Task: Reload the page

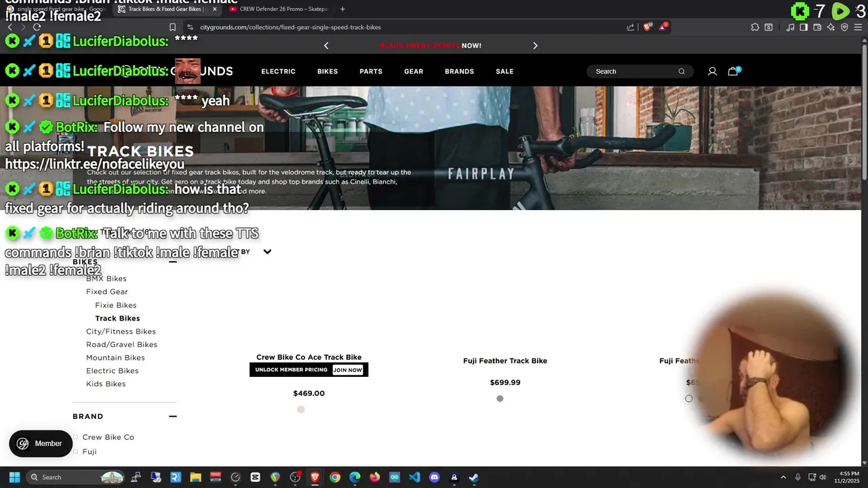Action: [37, 27]
